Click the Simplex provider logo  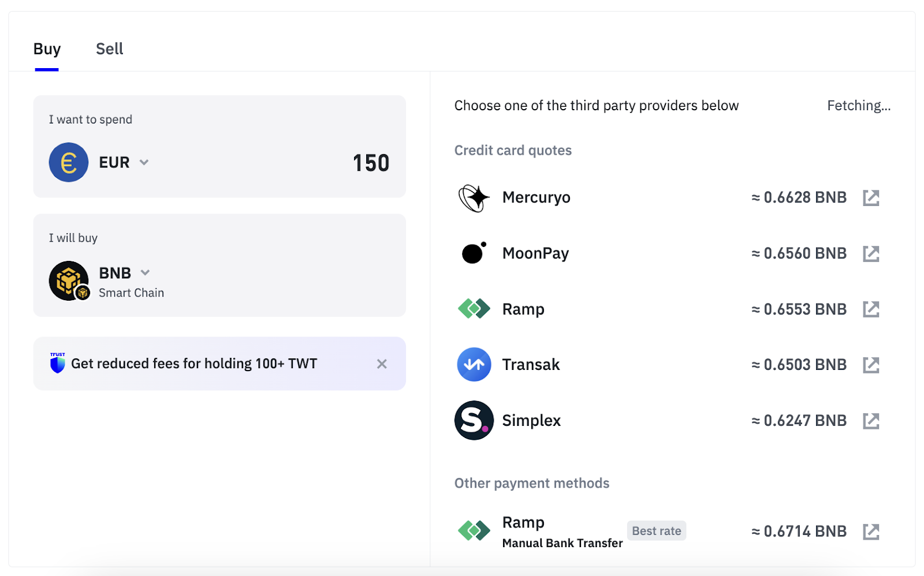click(474, 421)
